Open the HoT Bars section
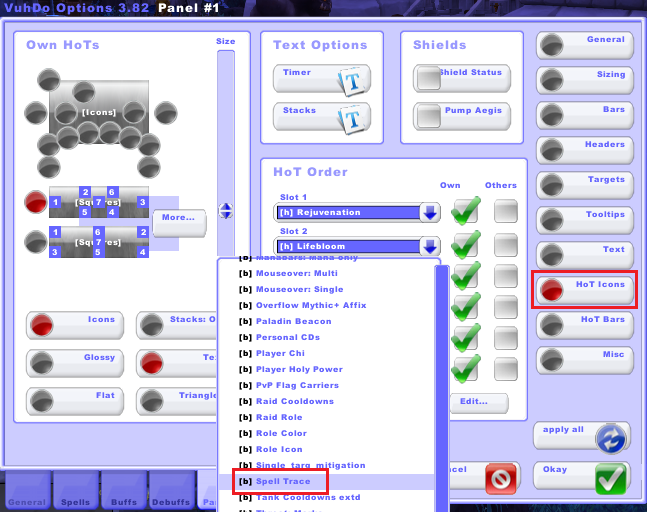647x512 pixels. pos(585,324)
